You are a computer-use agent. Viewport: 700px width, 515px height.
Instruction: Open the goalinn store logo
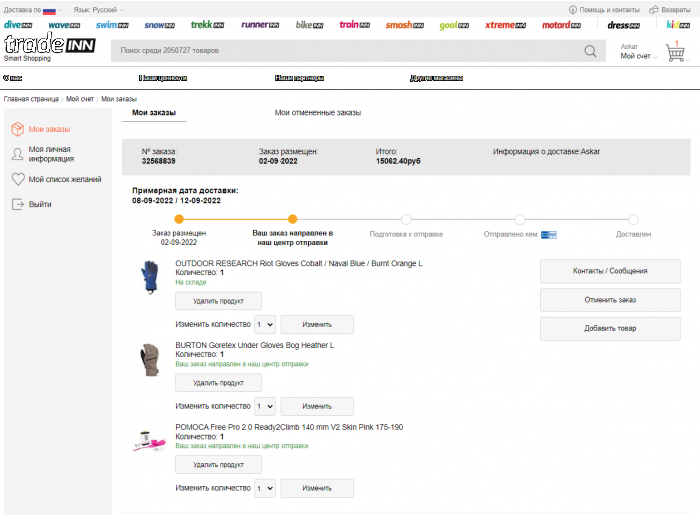click(x=454, y=25)
